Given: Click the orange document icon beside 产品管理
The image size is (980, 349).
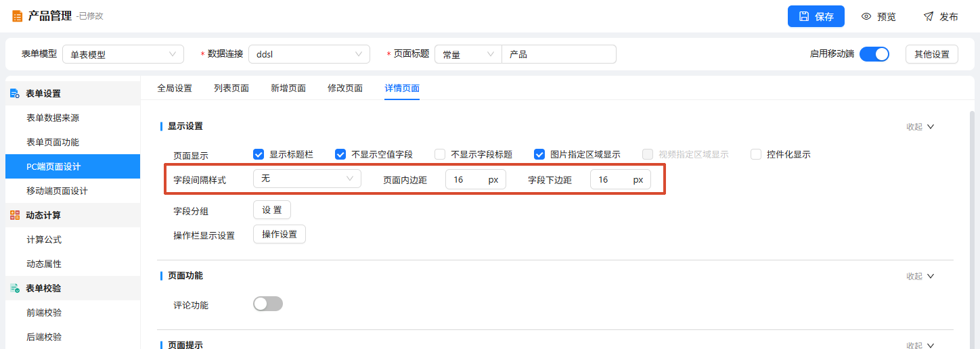Looking at the screenshot, I should pyautogui.click(x=17, y=16).
